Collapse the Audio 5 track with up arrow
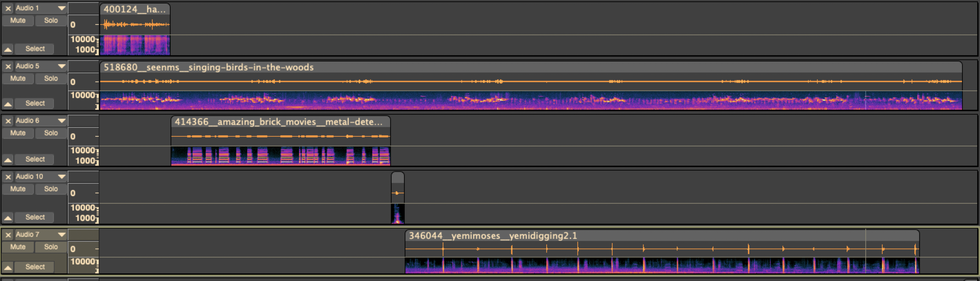Screen dimensions: 980x281 pyautogui.click(x=8, y=104)
